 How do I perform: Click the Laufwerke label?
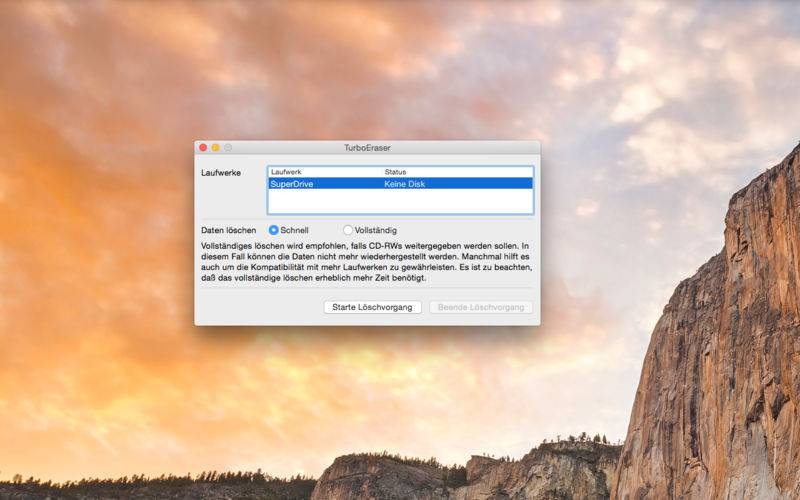pos(221,173)
